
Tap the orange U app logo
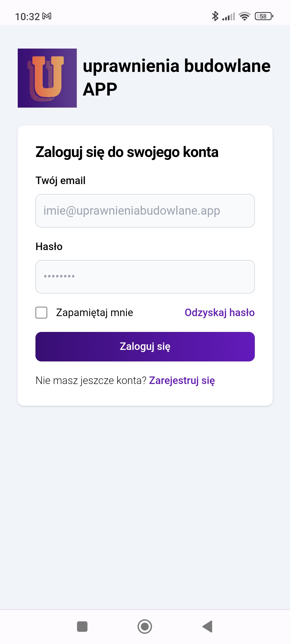tap(47, 78)
